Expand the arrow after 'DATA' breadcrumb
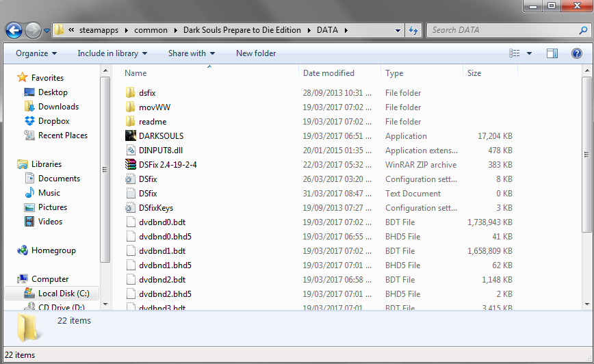Image resolution: width=594 pixels, height=364 pixels. pos(346,30)
